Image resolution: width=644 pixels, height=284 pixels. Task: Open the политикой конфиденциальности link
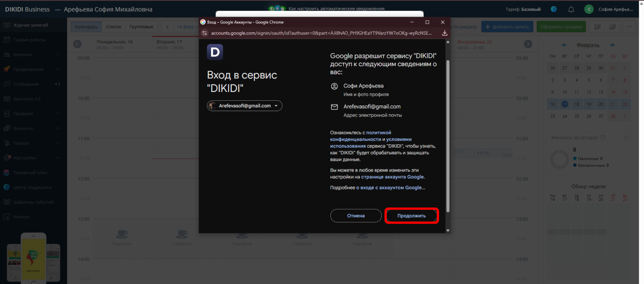(360, 136)
